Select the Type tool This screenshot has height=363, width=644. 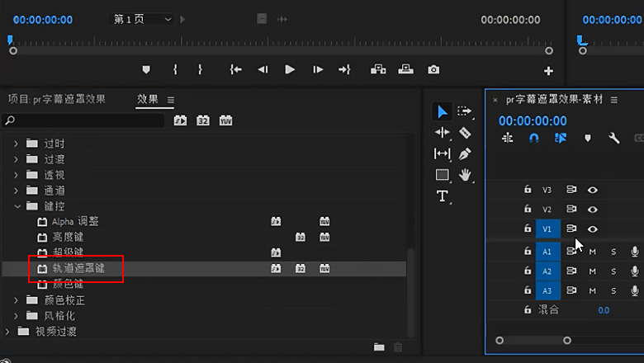click(442, 196)
